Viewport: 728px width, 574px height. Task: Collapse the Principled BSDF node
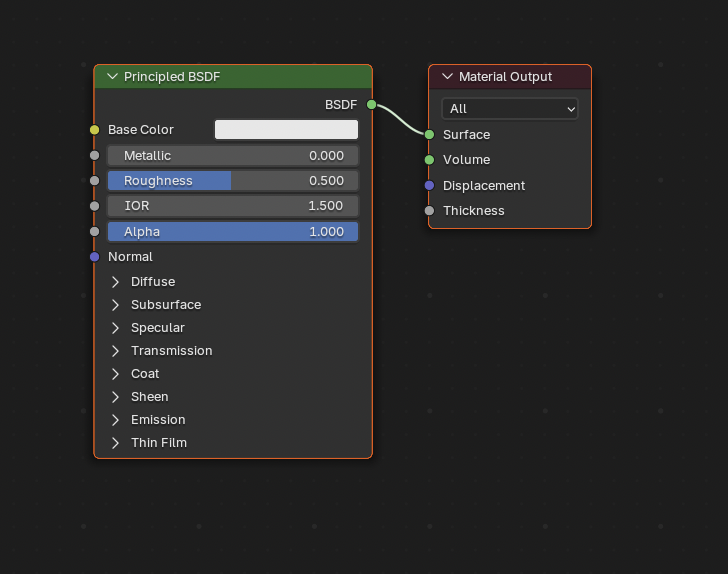click(x=112, y=77)
